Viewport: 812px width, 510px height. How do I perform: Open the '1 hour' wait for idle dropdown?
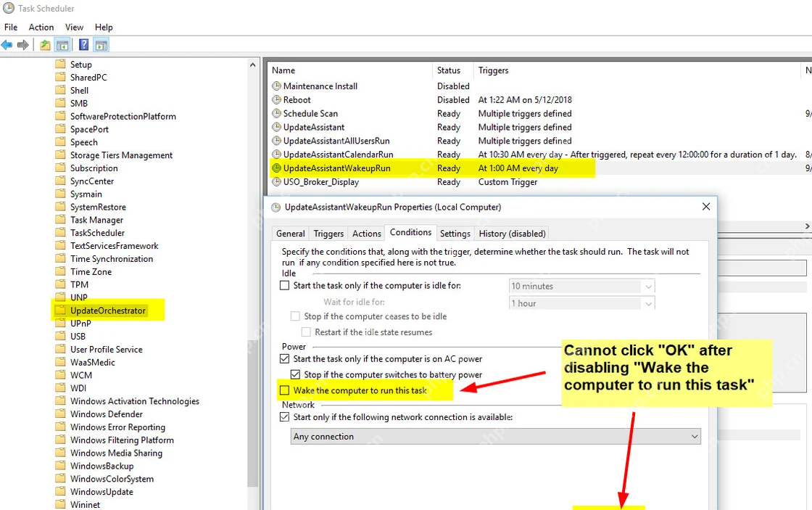[x=582, y=303]
